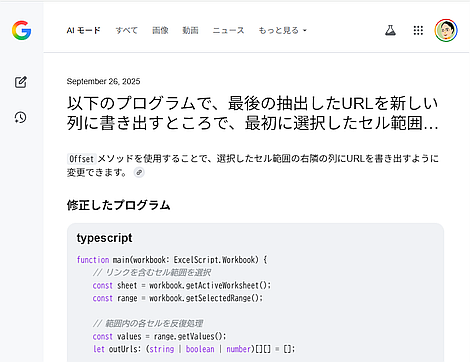
Task: Select the AI モード tab
Action: click(x=83, y=30)
